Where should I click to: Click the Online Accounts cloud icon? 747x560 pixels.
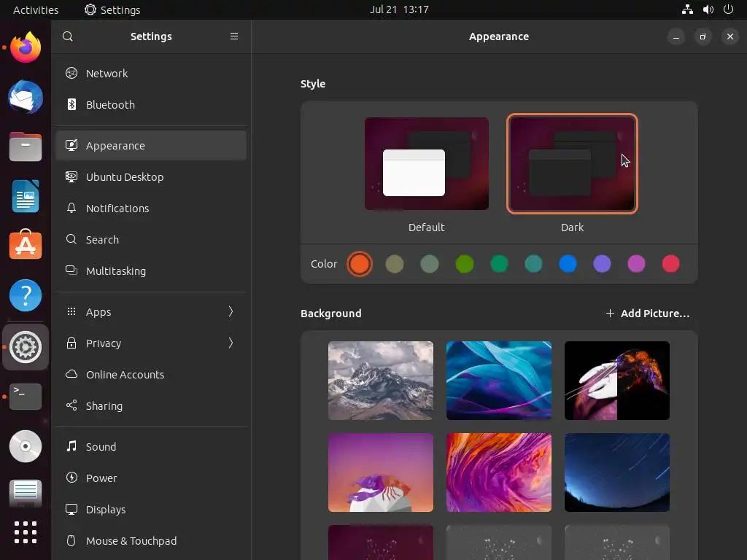[x=71, y=374]
